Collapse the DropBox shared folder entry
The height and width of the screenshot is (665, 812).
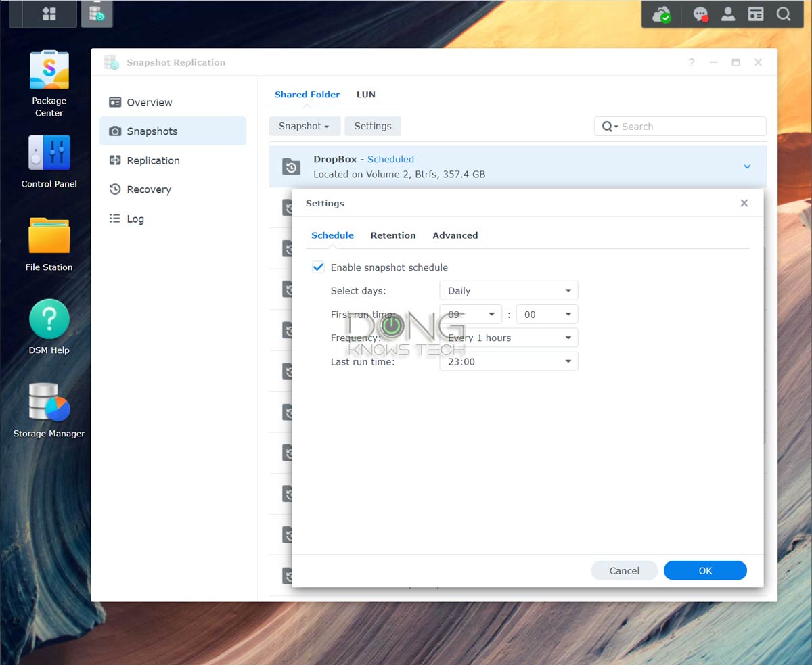[x=747, y=166]
